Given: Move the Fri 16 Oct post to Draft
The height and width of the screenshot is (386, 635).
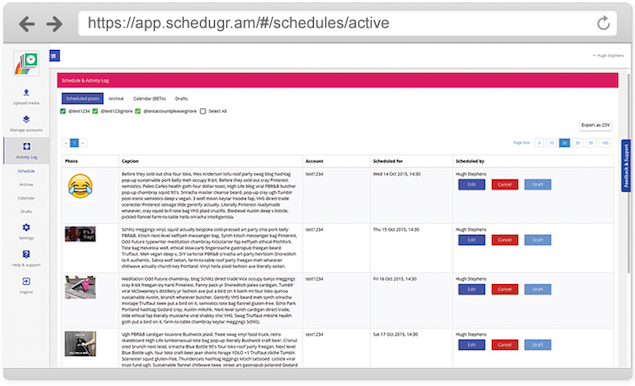Looking at the screenshot, I should [x=538, y=290].
